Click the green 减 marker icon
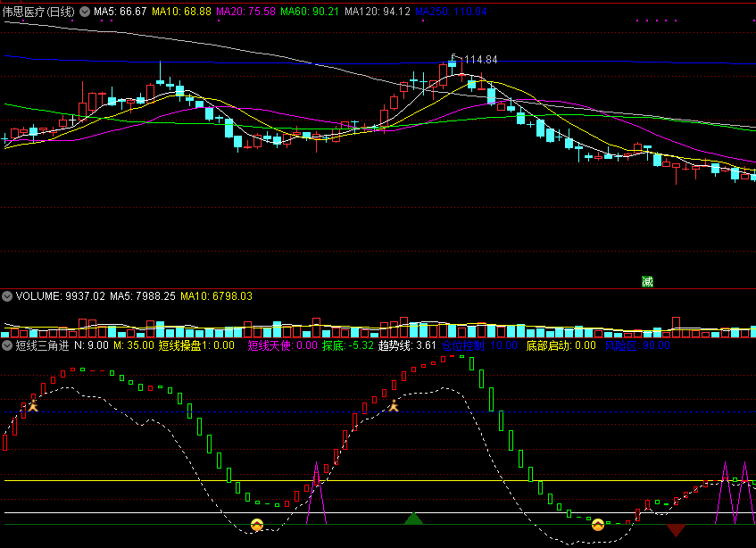Viewport: 756px width, 548px height. (x=647, y=281)
